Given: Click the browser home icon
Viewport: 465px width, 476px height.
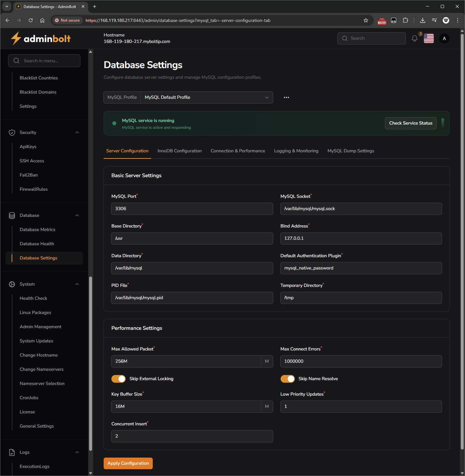Looking at the screenshot, I should [x=42, y=20].
